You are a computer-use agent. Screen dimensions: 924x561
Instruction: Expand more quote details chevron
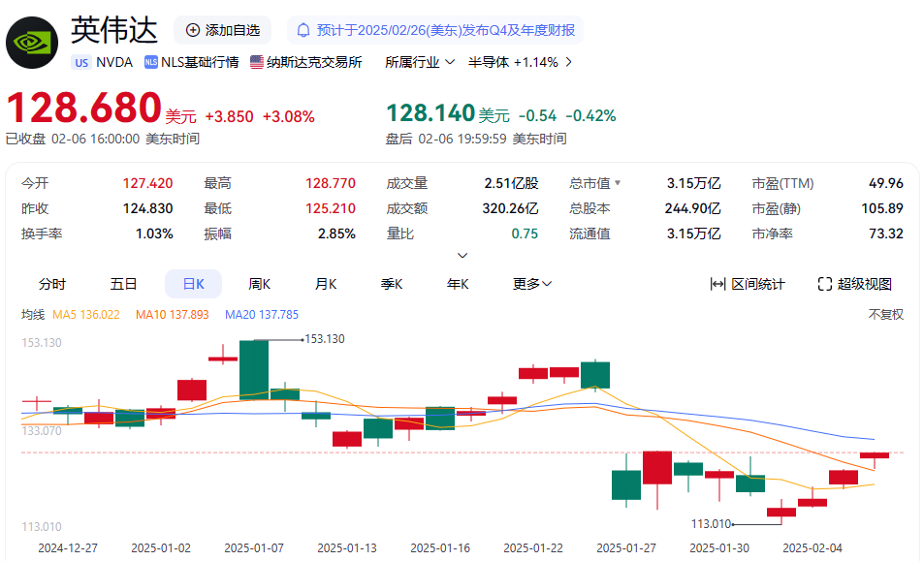click(462, 256)
